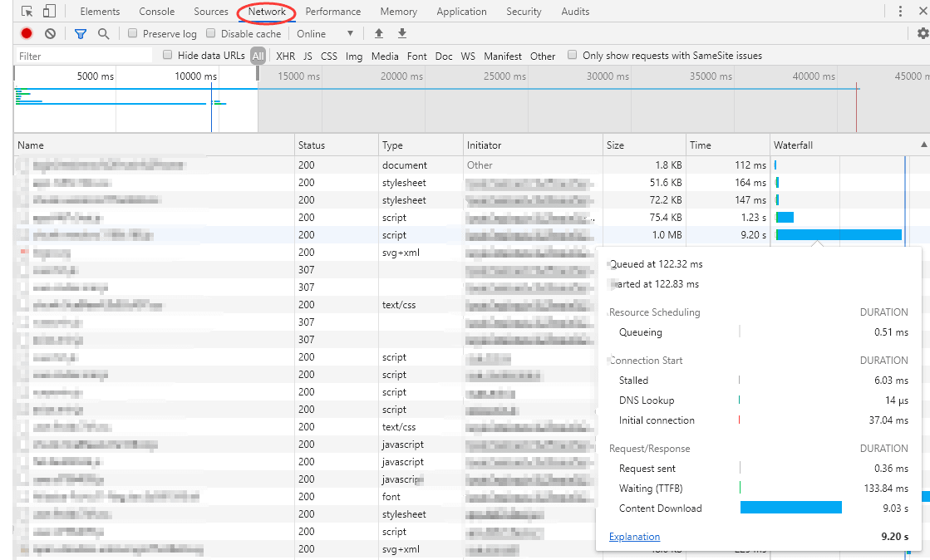This screenshot has height=560, width=930.
Task: Open the network search magnifier
Action: point(103,34)
